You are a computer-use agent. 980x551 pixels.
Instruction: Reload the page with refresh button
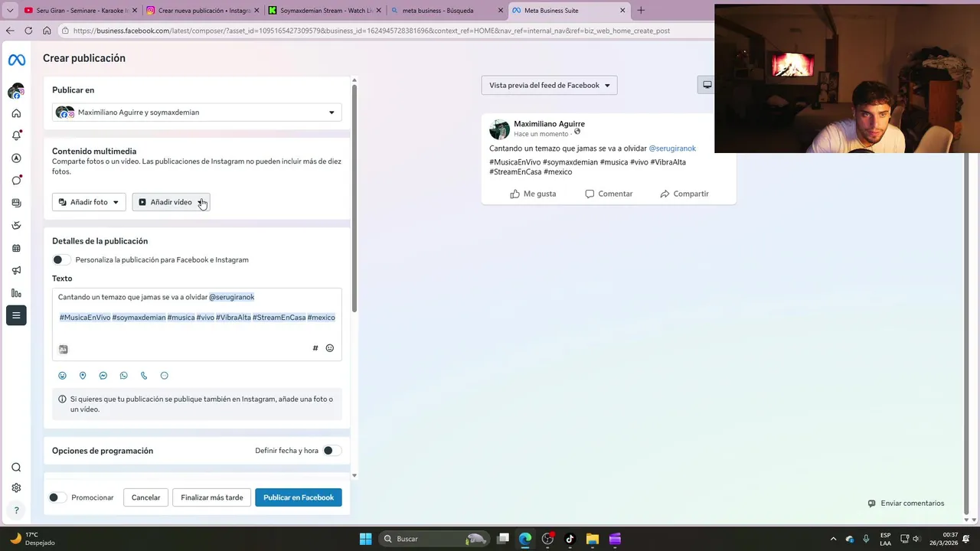28,31
